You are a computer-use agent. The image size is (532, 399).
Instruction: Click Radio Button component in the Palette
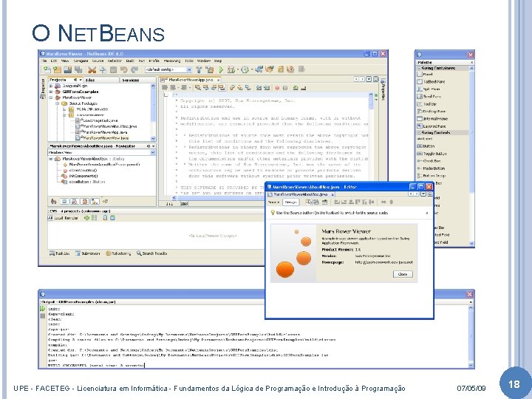pyautogui.click(x=431, y=168)
